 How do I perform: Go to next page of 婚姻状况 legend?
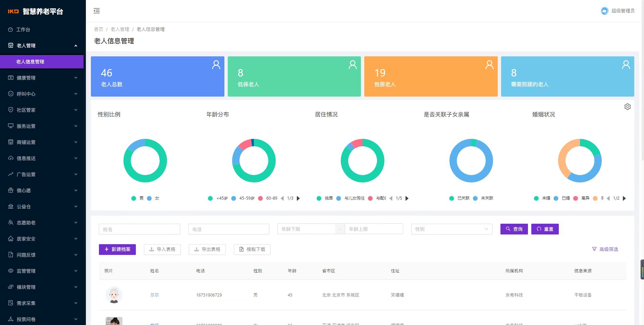(x=624, y=198)
